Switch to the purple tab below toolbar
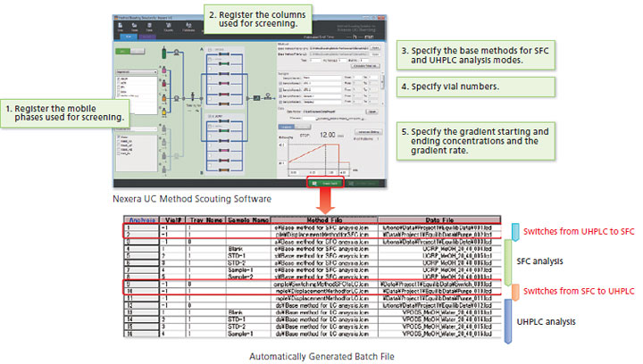 coord(147,37)
